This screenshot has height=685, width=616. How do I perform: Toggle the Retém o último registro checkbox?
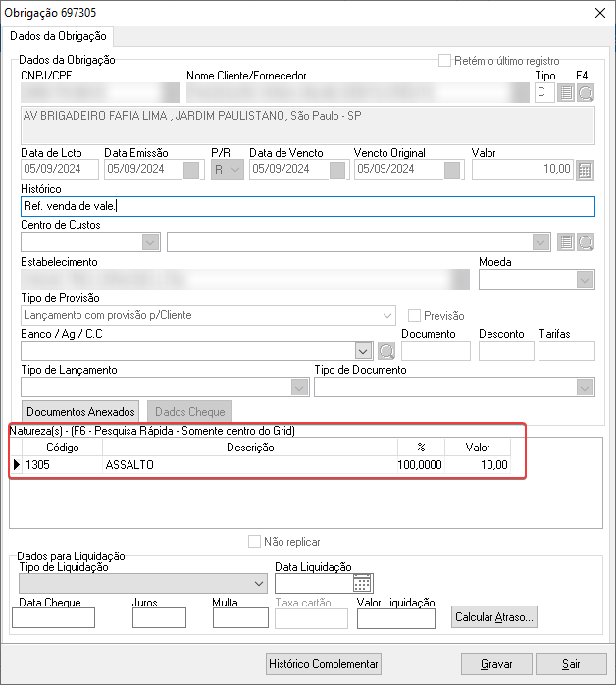point(444,60)
